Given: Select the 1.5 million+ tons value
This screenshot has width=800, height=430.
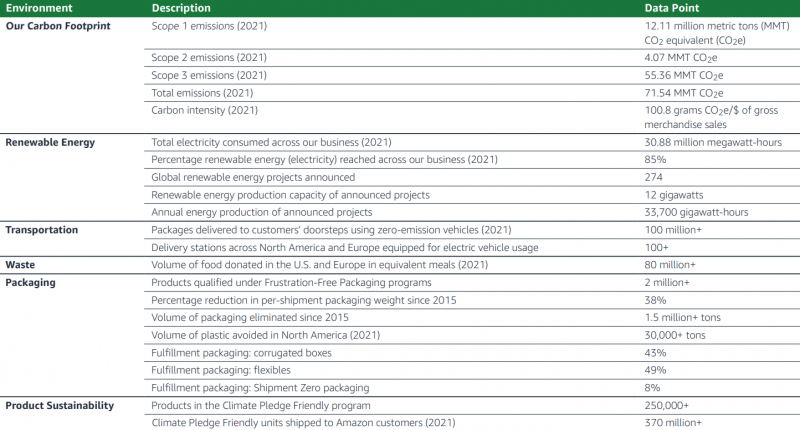Looking at the screenshot, I should click(682, 317).
